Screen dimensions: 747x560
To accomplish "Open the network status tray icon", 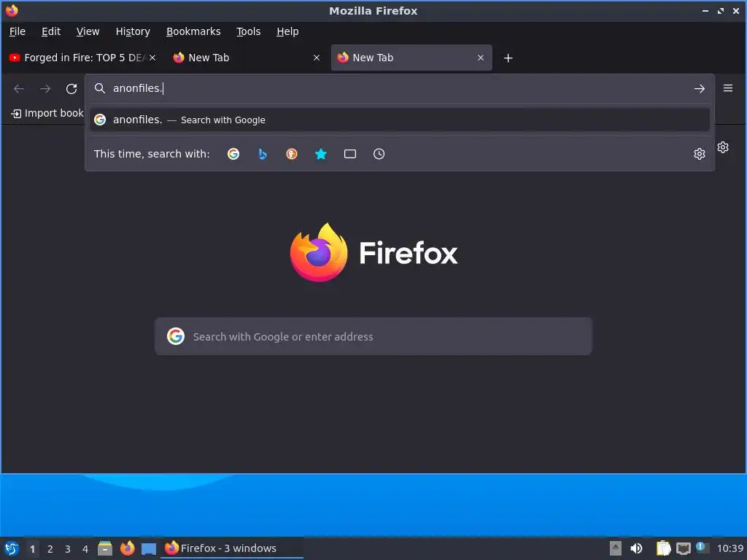I will 683,548.
